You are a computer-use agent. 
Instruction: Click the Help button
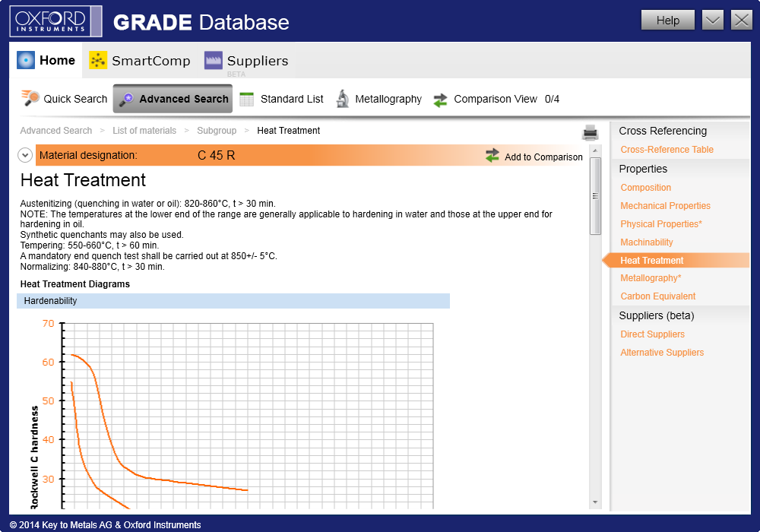click(x=668, y=21)
